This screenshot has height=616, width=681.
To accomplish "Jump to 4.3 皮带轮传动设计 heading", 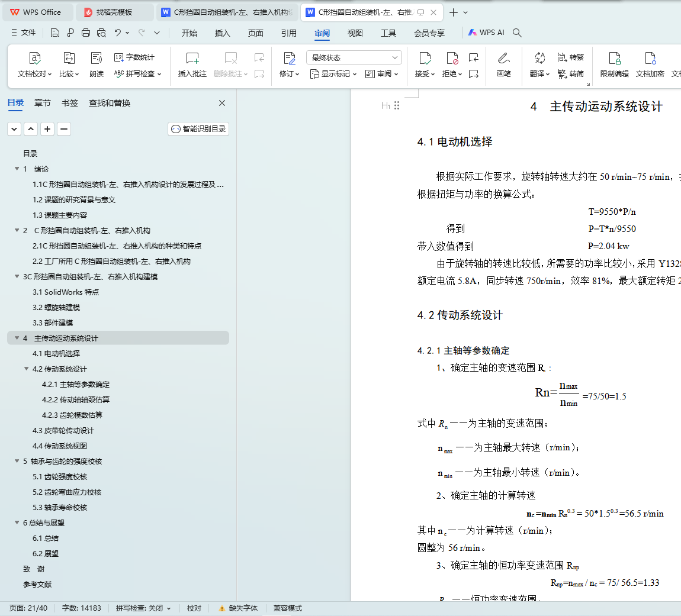I will click(63, 431).
